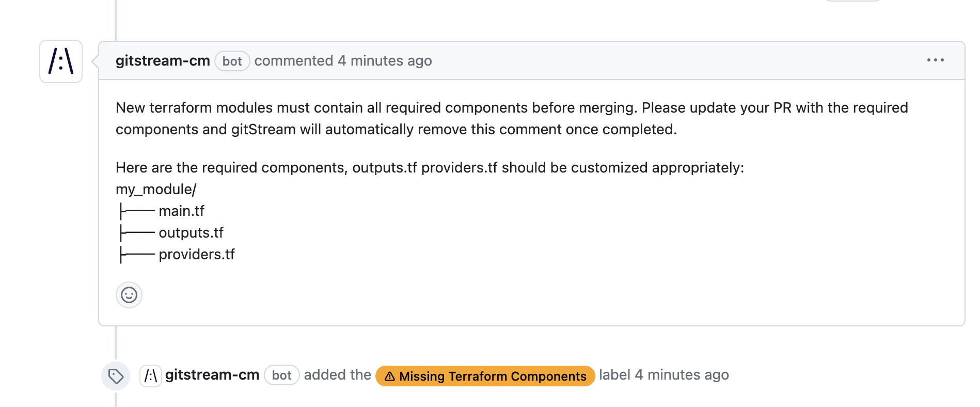Open the Missing Terraform Components label

(484, 377)
